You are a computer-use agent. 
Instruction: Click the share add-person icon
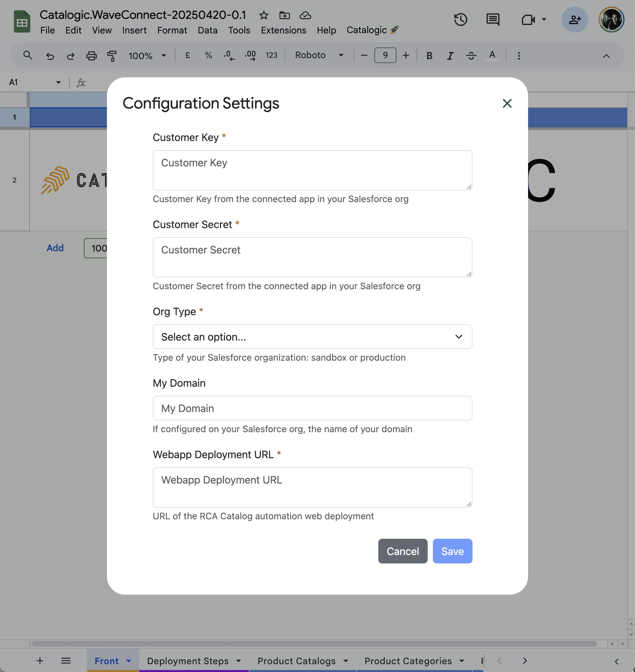pos(575,19)
